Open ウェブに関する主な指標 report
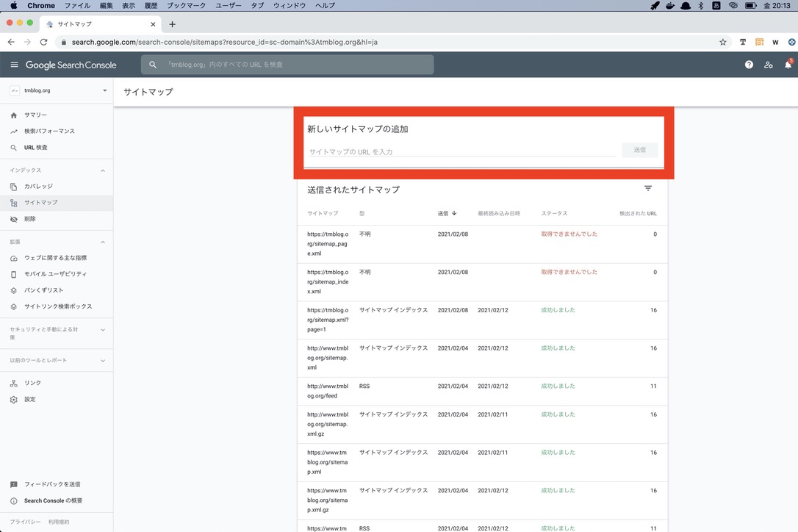Screen dimensions: 798x532 pos(57,258)
